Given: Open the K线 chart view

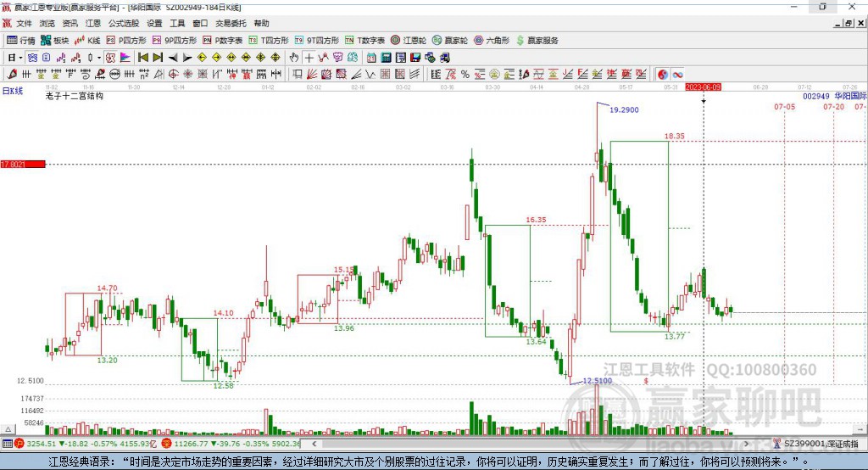Looking at the screenshot, I should click(87, 41).
